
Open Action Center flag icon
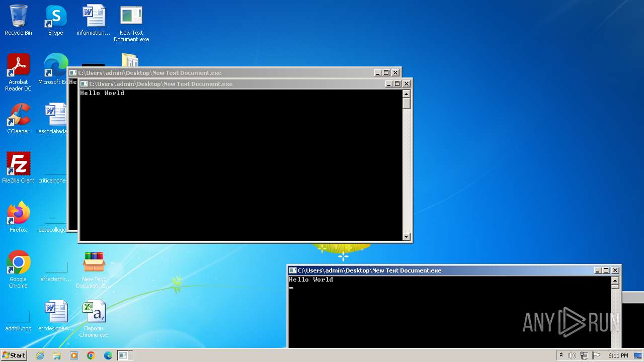(x=595, y=355)
